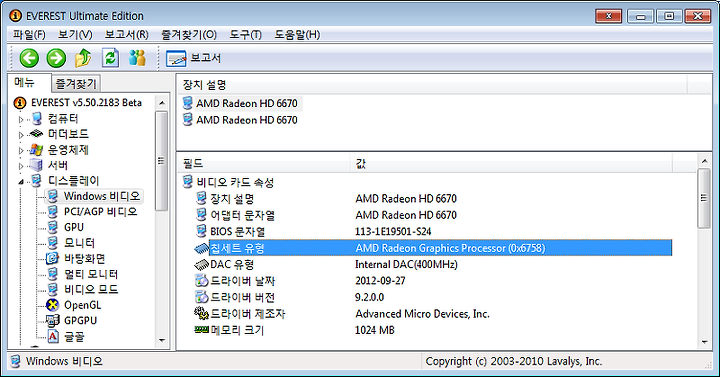Image resolution: width=720 pixels, height=377 pixels.
Task: Select the 서버 icon in tree
Action: (36, 165)
